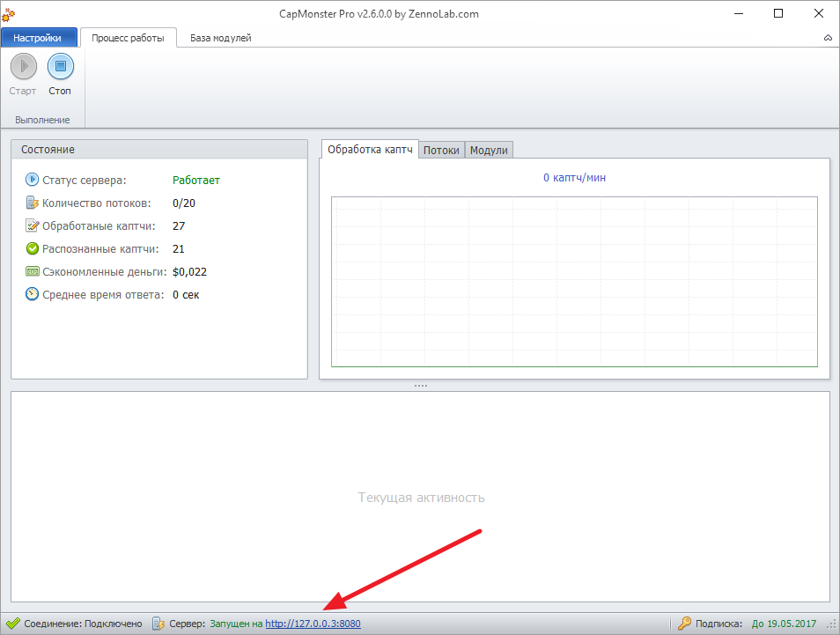Select the Обработка каптч tab
The image size is (840, 635).
coord(370,150)
